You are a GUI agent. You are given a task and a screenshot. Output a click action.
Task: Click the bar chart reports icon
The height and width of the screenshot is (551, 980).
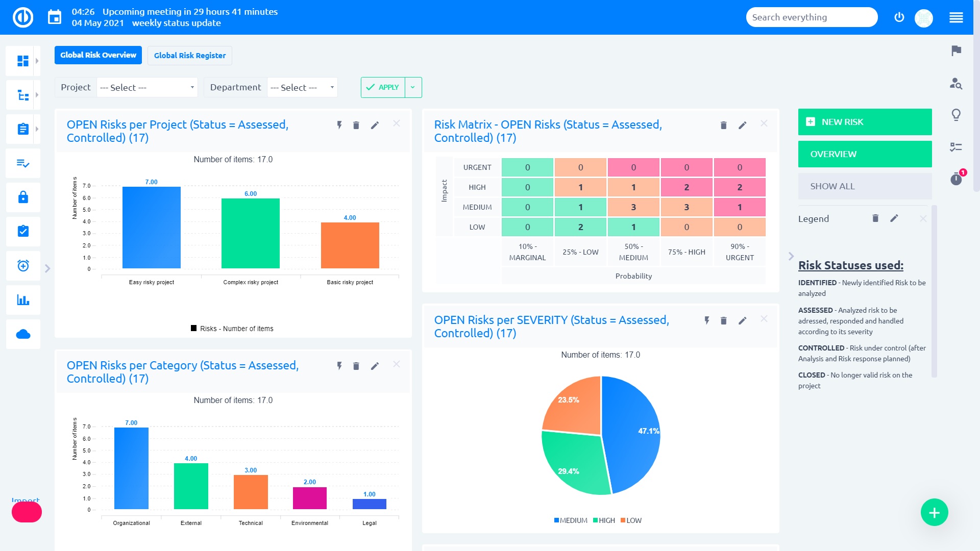(23, 300)
